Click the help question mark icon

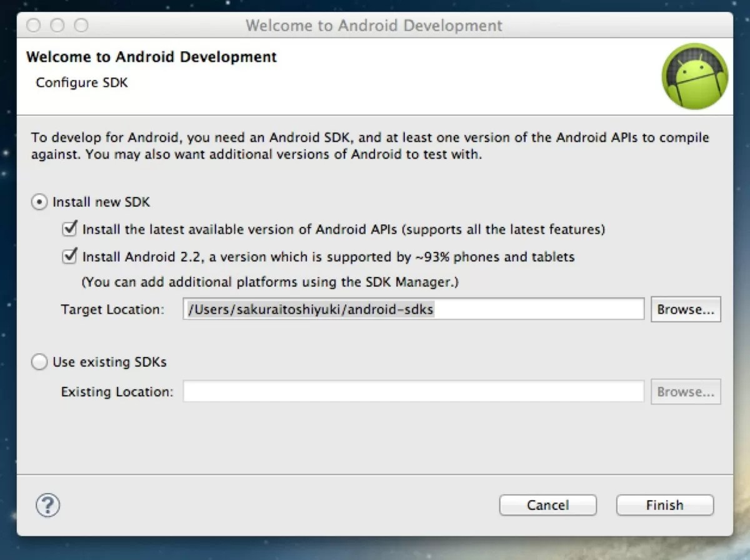pos(47,505)
